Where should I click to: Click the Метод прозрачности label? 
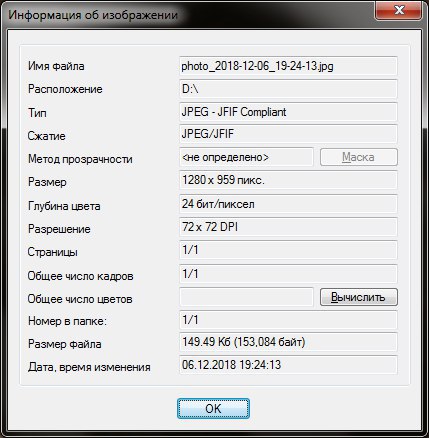click(80, 159)
